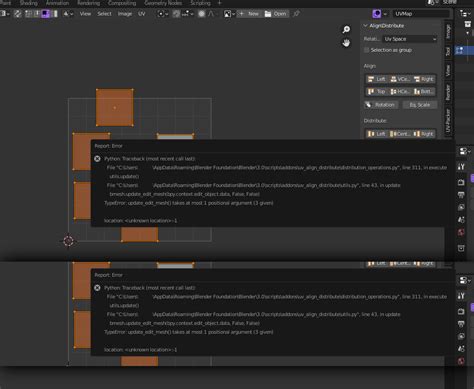This screenshot has width=474, height=389.
Task: Click the Open image button
Action: click(x=275, y=14)
